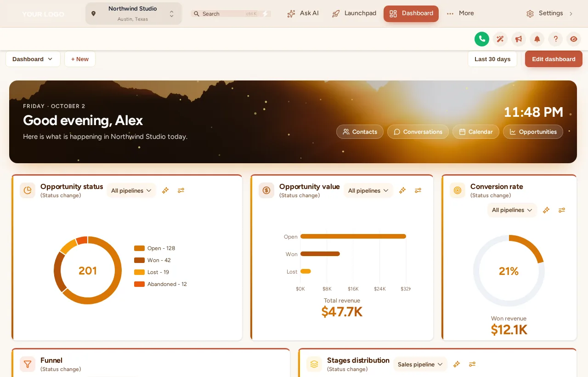Image resolution: width=588 pixels, height=377 pixels.
Task: Open filter settings icon on Opportunity status card
Action: (181, 190)
